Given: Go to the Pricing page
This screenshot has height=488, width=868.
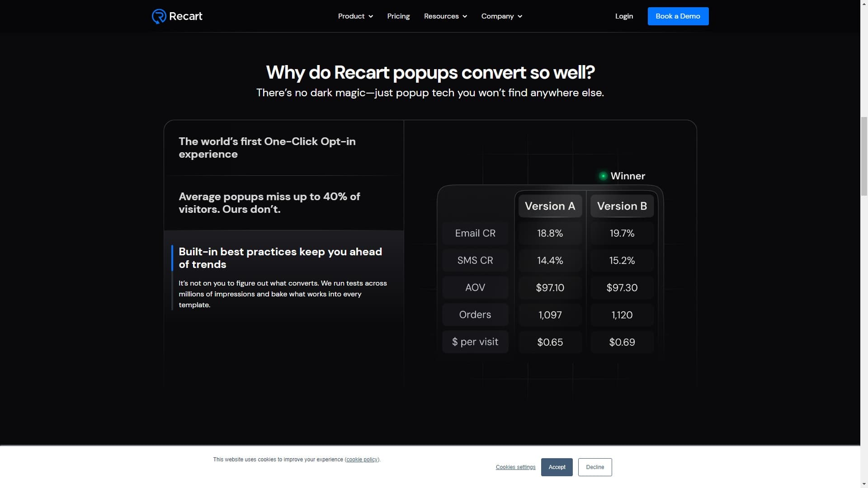Looking at the screenshot, I should [398, 16].
